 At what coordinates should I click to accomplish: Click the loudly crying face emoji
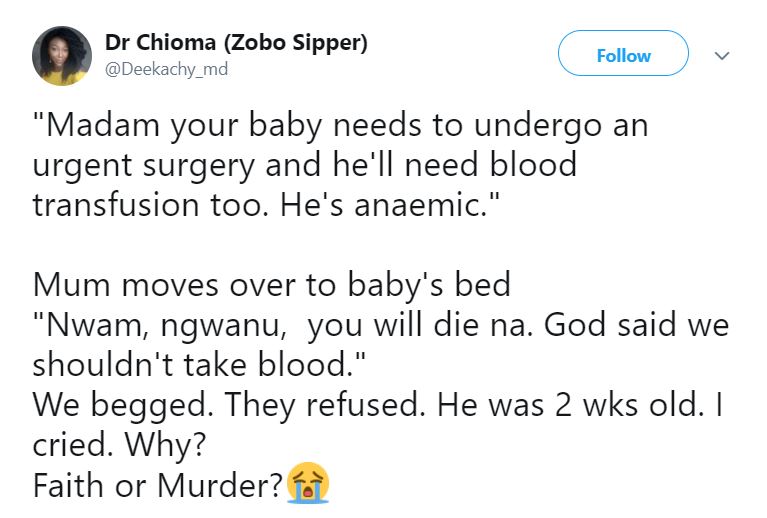pos(308,485)
